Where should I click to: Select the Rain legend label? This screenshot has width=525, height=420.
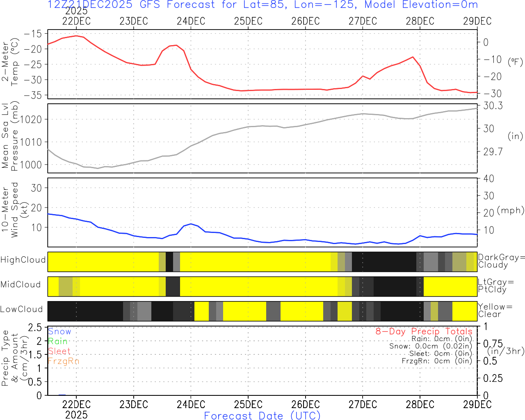[58, 341]
